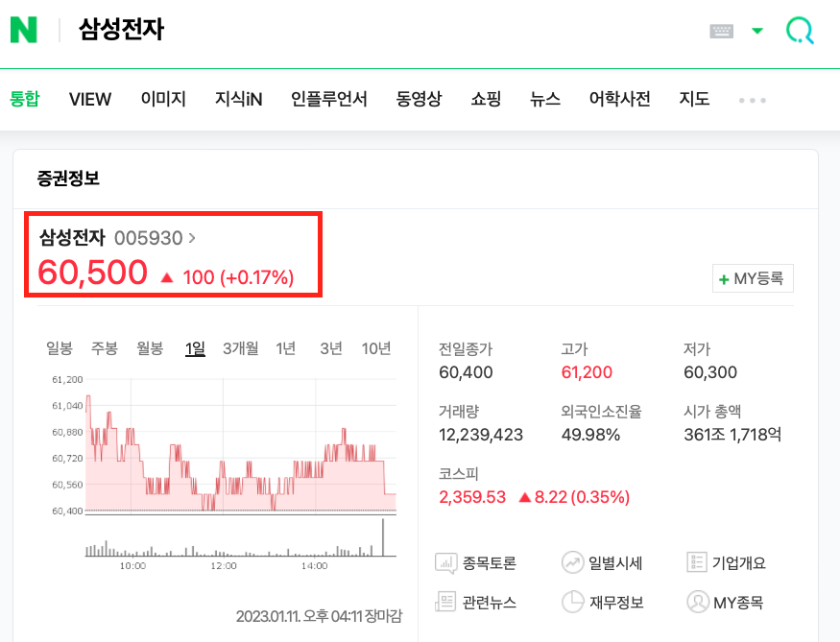Click the 시가 총액 value 361조 1,718억
The width and height of the screenshot is (840, 642).
pos(732,435)
